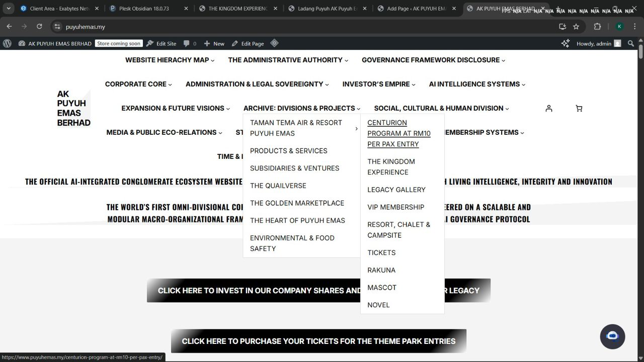The image size is (644, 362).
Task: Expand the AI Intelligence Systems menu
Action: 476,84
